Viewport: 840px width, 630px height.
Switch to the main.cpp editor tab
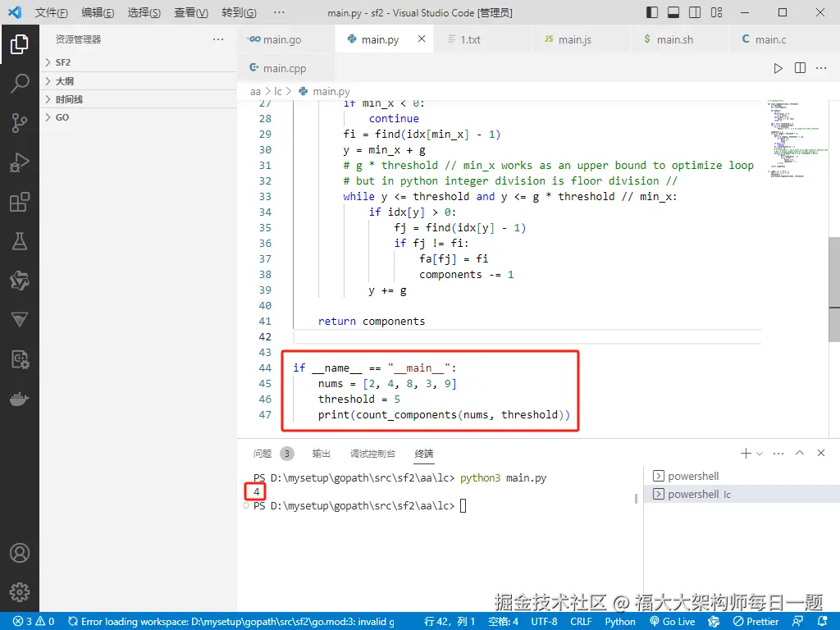[285, 68]
